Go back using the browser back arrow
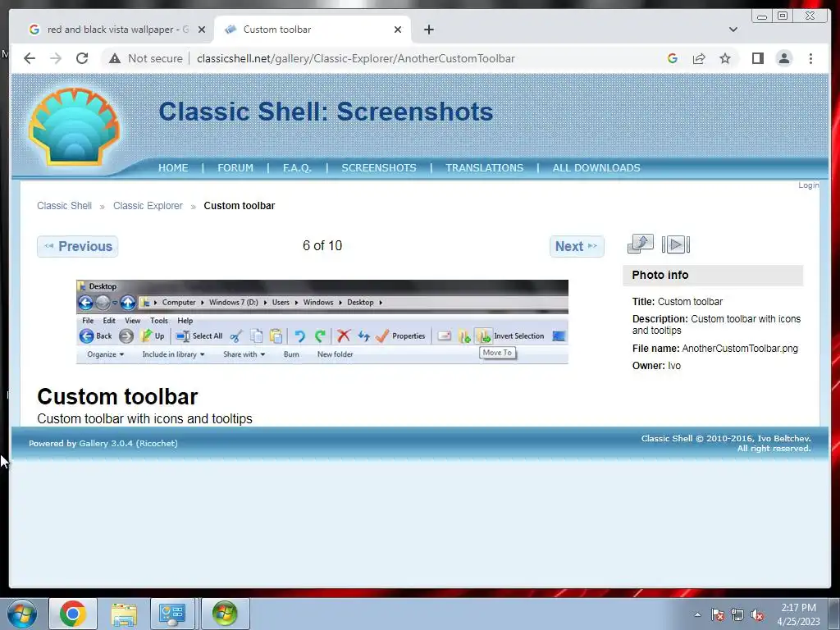Screen dimensions: 840x630 pos(30,58)
